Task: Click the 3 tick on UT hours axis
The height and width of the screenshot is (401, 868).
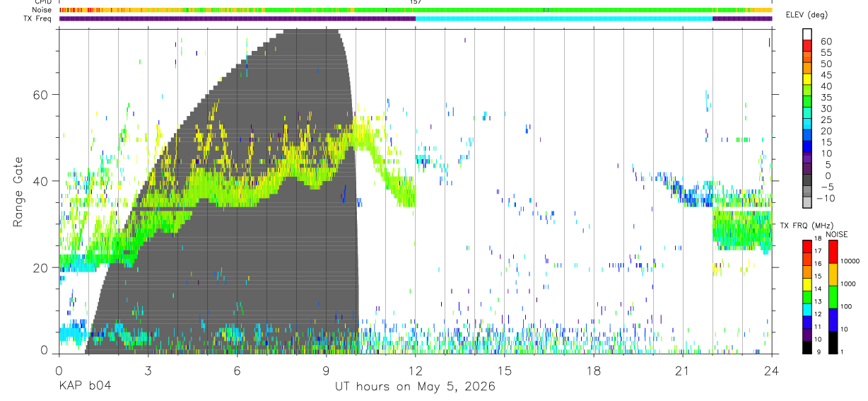Action: [148, 371]
